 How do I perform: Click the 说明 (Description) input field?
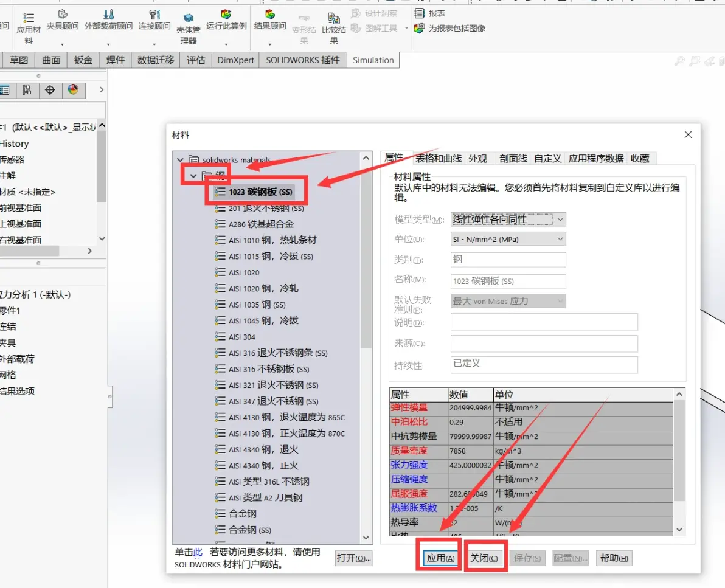(544, 322)
